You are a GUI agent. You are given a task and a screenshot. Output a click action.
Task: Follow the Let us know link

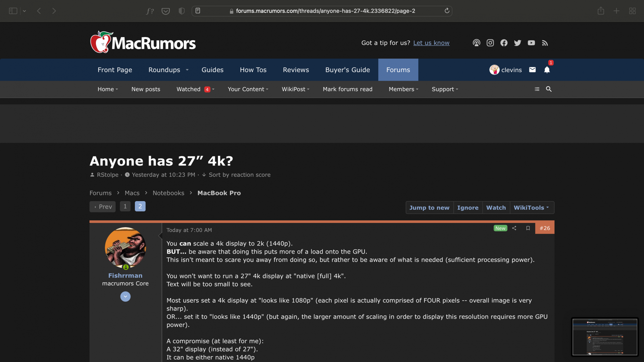(x=431, y=43)
